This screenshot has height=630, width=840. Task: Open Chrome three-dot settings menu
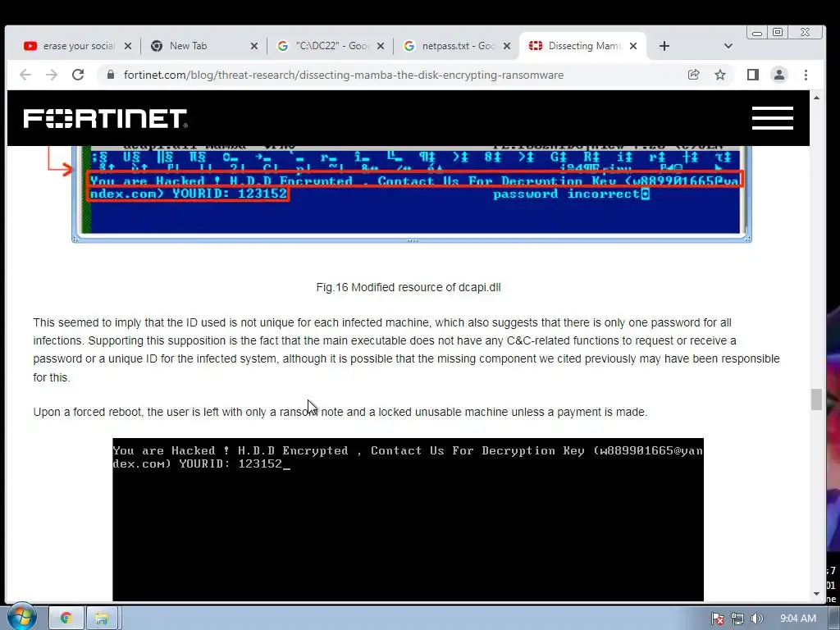[x=806, y=75]
